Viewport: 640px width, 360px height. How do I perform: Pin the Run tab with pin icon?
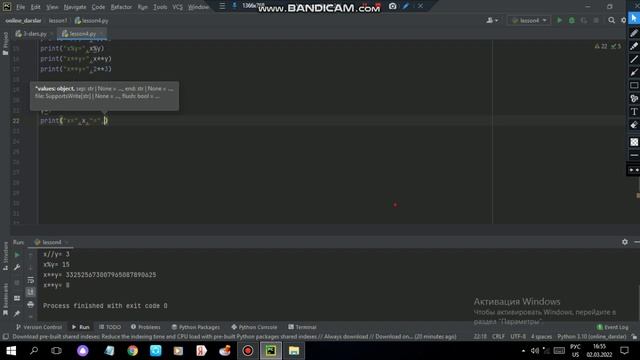[17, 313]
